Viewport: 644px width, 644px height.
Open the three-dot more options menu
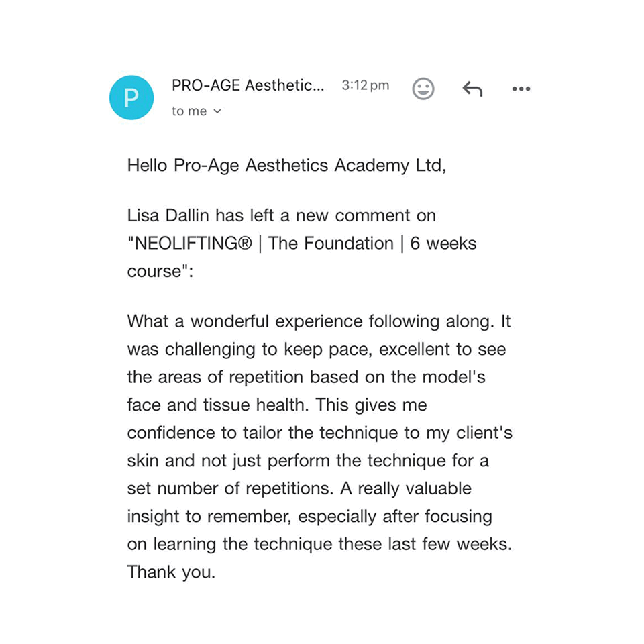(521, 89)
